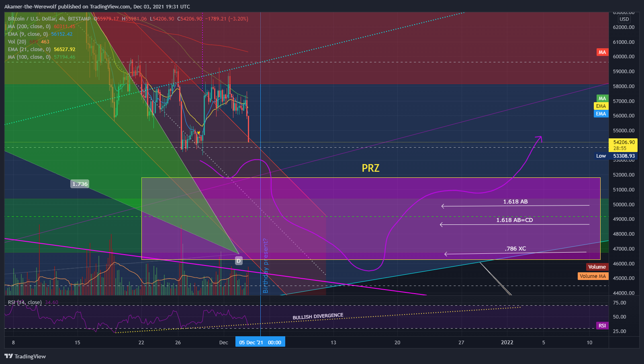Screen dimensions: 644x364
Task: Click the 58000.00 price axis label
Action: (624, 86)
